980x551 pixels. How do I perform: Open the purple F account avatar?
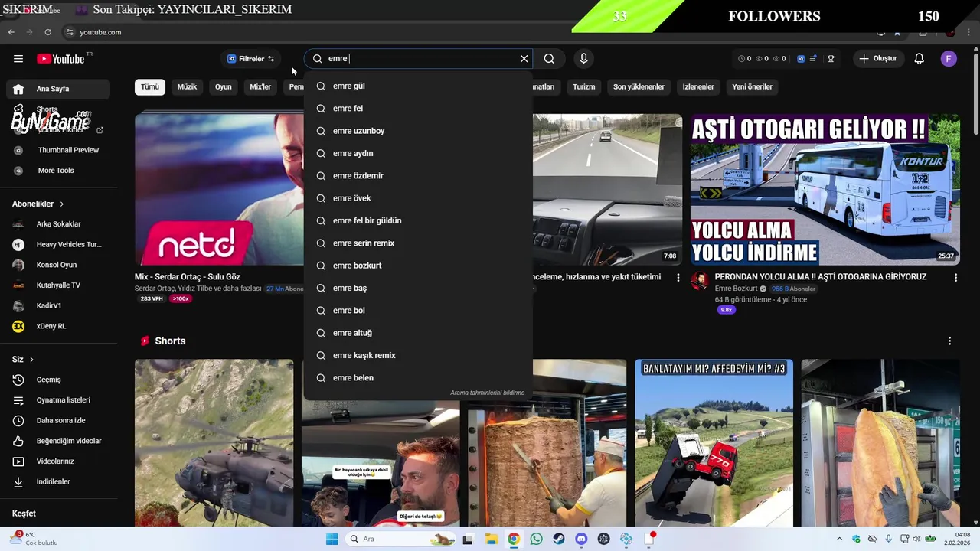pos(949,59)
